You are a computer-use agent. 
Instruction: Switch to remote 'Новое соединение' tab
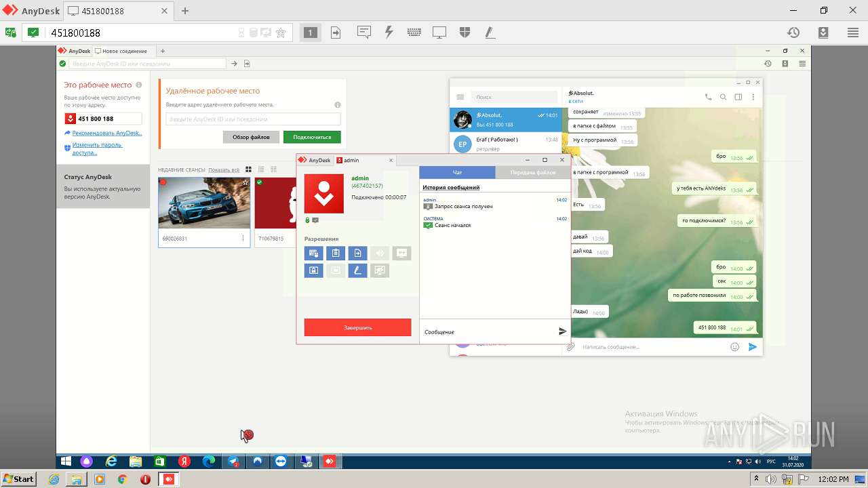tap(124, 51)
